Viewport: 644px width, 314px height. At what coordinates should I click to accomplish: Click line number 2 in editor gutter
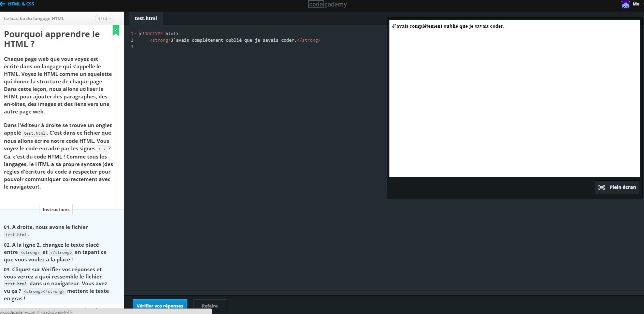pos(132,40)
